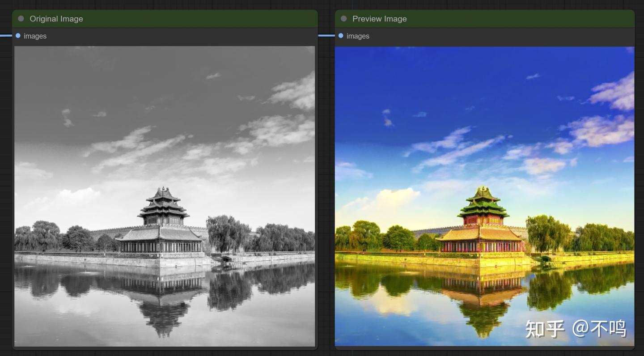Screen dimensions: 644x356
Task: Select the Preview Image node title
Action: (380, 19)
